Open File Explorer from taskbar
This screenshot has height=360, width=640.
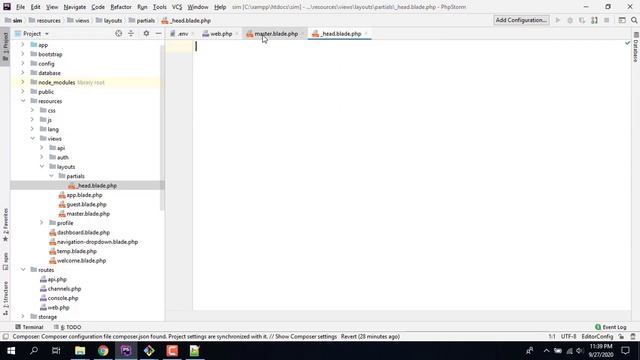point(80,351)
